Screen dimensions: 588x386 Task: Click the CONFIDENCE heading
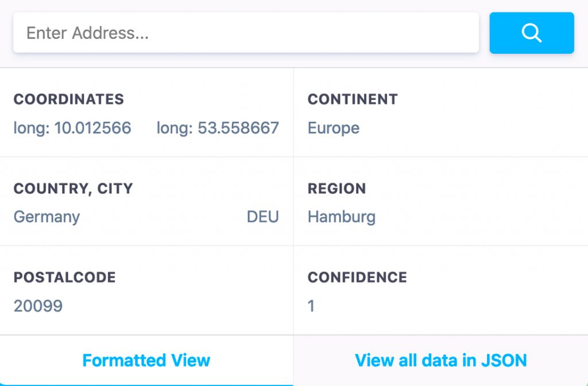coord(357,277)
